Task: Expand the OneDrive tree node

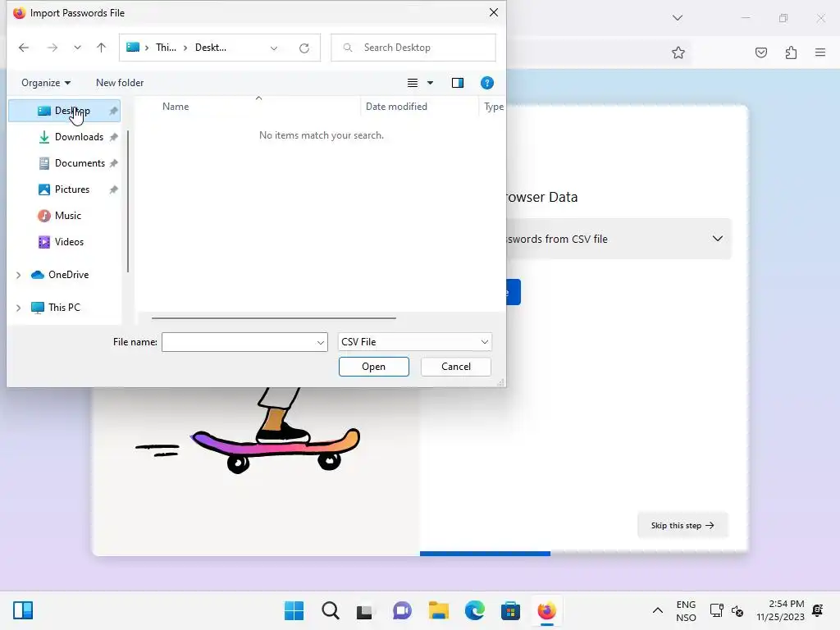Action: [x=18, y=276]
